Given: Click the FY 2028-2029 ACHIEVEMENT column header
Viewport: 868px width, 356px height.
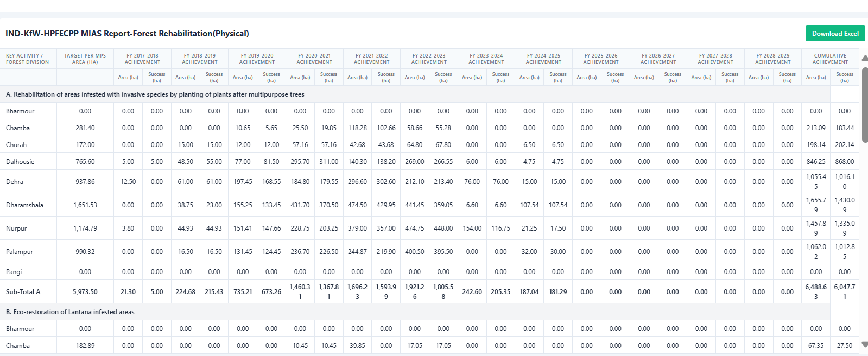Looking at the screenshot, I should tap(773, 59).
